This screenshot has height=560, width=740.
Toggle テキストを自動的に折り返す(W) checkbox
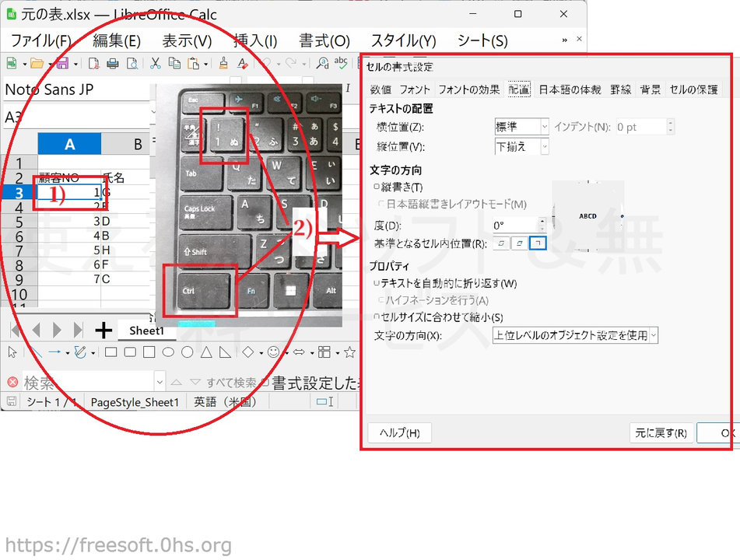[x=377, y=284]
